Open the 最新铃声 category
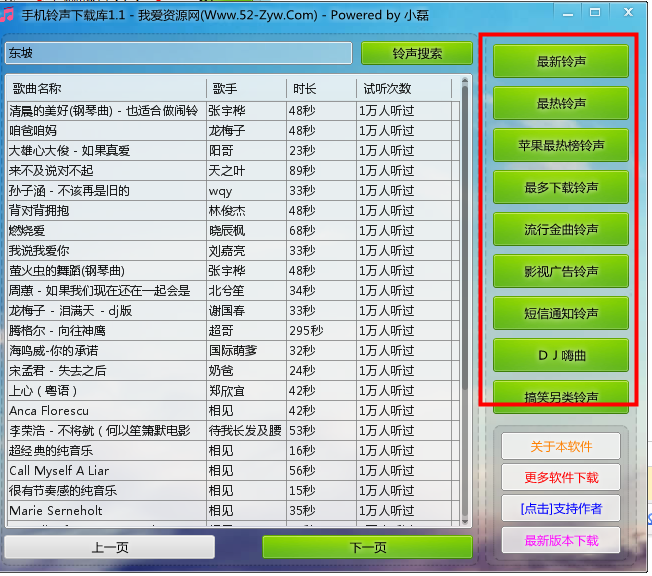 point(561,61)
